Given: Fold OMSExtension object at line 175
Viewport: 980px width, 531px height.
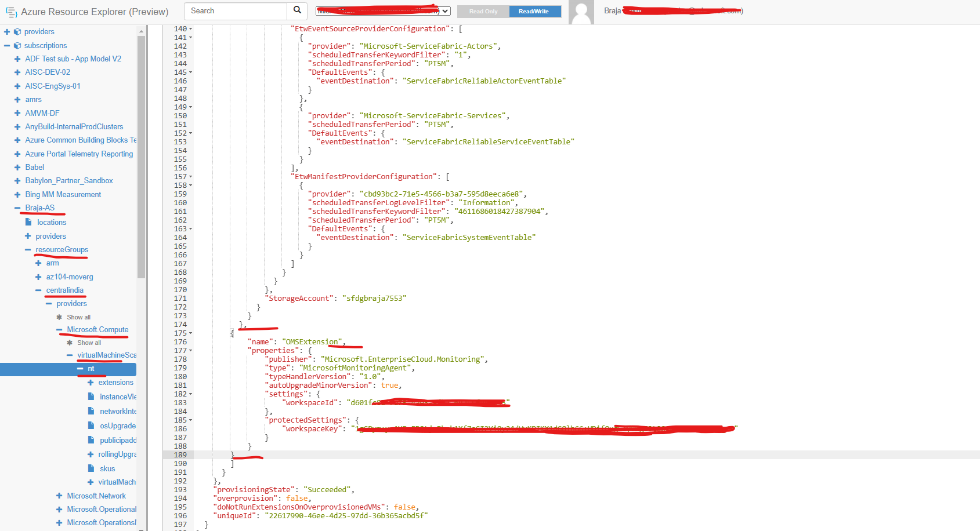Looking at the screenshot, I should [x=191, y=333].
